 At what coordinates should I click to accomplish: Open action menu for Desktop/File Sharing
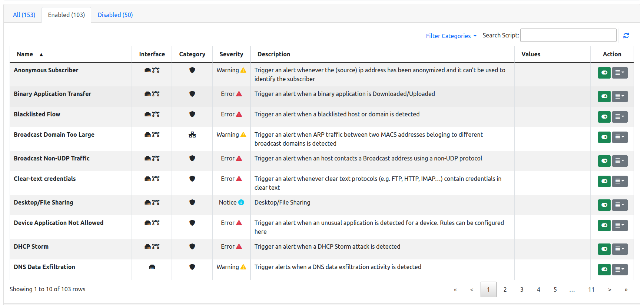point(620,205)
